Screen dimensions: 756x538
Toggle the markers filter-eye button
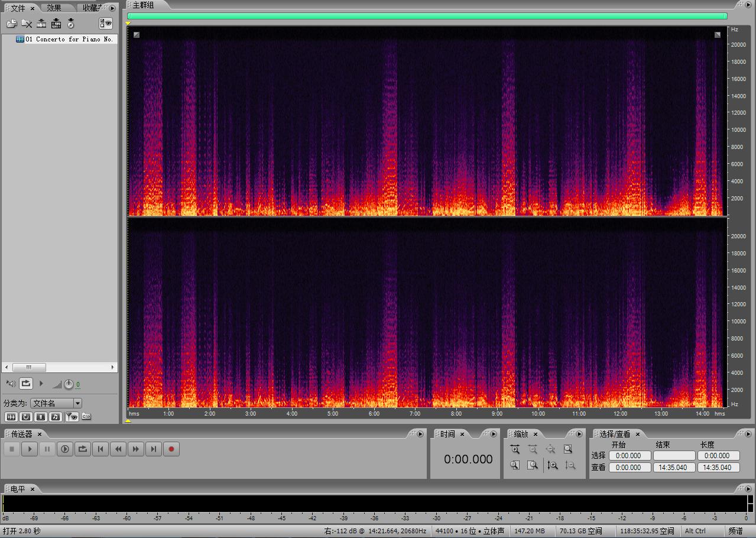72,417
